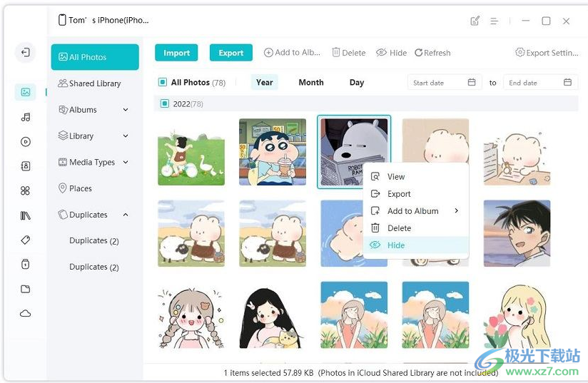Select All Photos in sidebar
This screenshot has width=588, height=383.
95,57
